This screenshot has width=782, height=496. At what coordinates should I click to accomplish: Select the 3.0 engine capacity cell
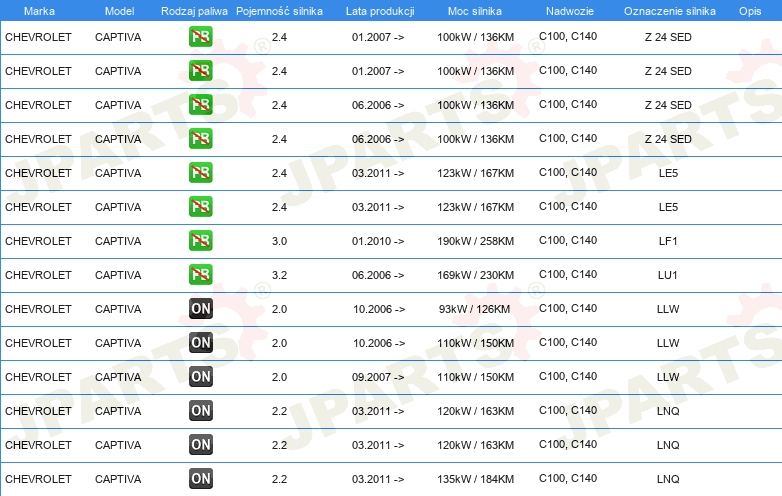[x=279, y=241]
